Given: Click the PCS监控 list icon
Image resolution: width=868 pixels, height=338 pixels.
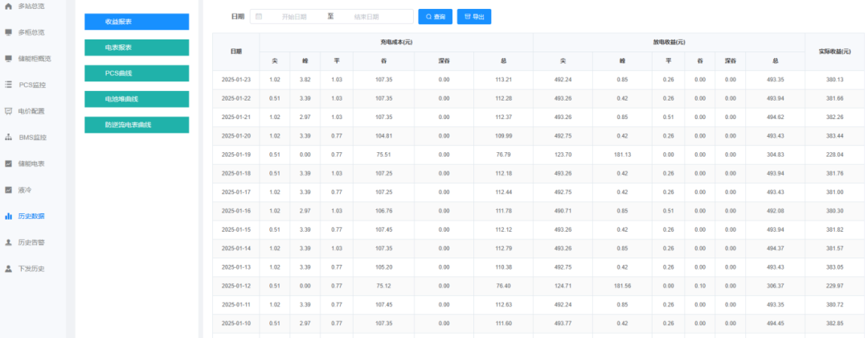Looking at the screenshot, I should click(x=9, y=84).
